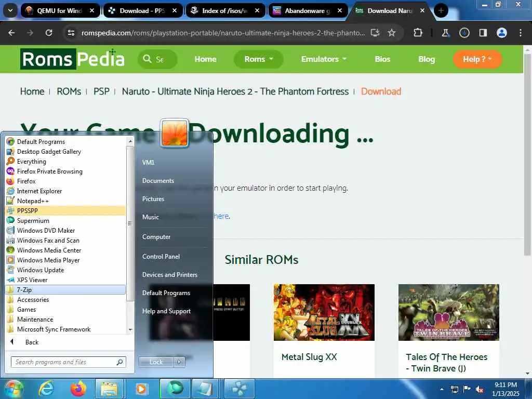Expand the 7-Zip folder

[x=65, y=290]
